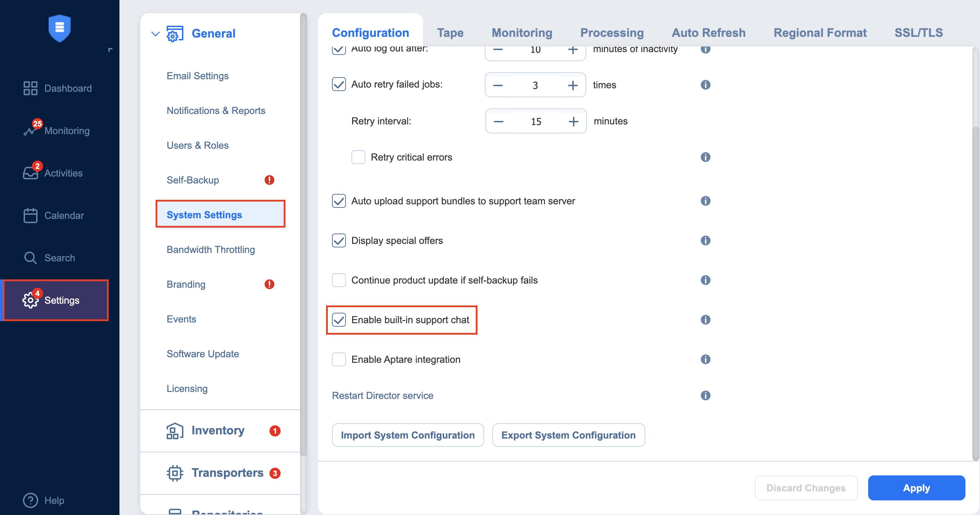Increase auto log out minutes
980x515 pixels.
tap(573, 50)
